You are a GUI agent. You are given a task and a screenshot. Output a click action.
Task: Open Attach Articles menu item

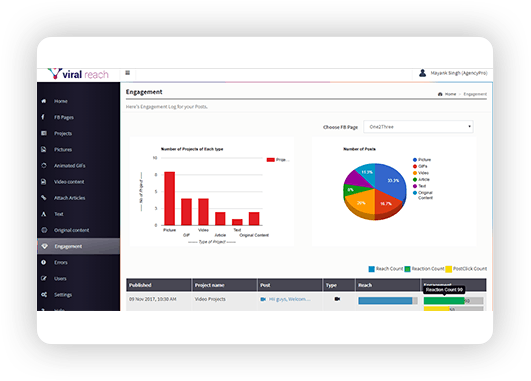point(70,198)
